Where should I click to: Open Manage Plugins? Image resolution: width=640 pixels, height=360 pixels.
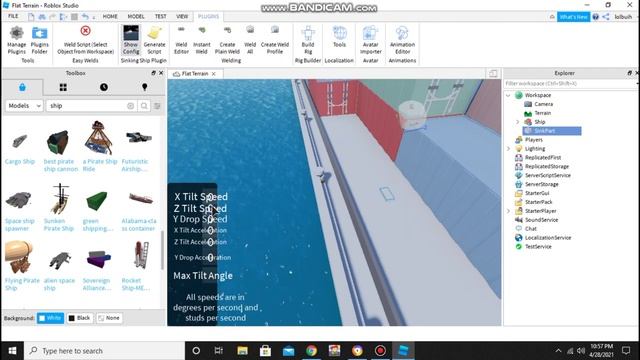click(17, 40)
